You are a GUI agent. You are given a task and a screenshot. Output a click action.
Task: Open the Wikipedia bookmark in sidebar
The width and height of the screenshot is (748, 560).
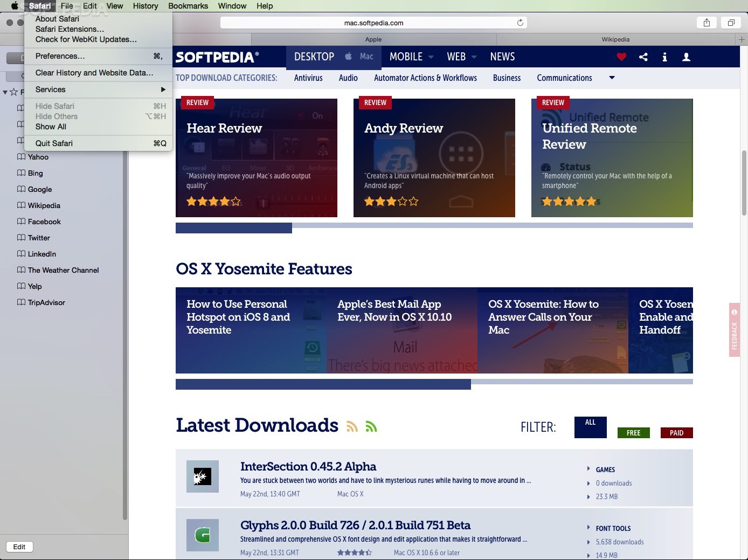click(39, 205)
